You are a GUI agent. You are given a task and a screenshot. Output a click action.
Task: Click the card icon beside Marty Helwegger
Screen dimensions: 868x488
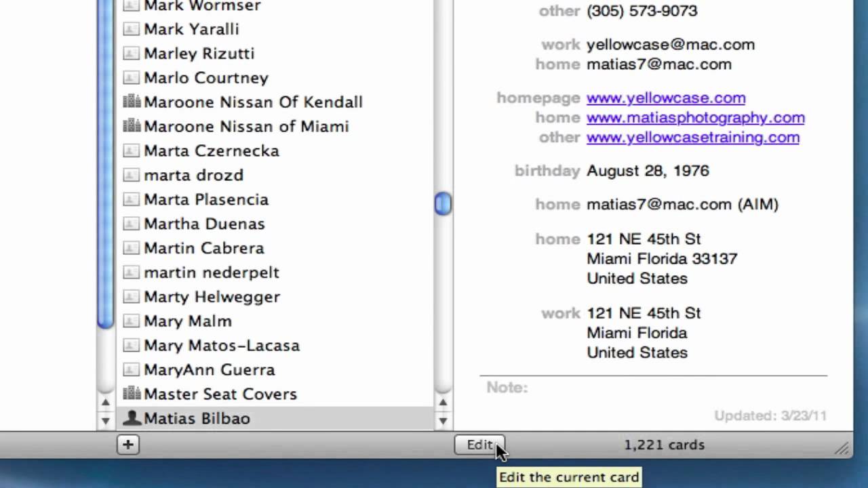coord(132,297)
